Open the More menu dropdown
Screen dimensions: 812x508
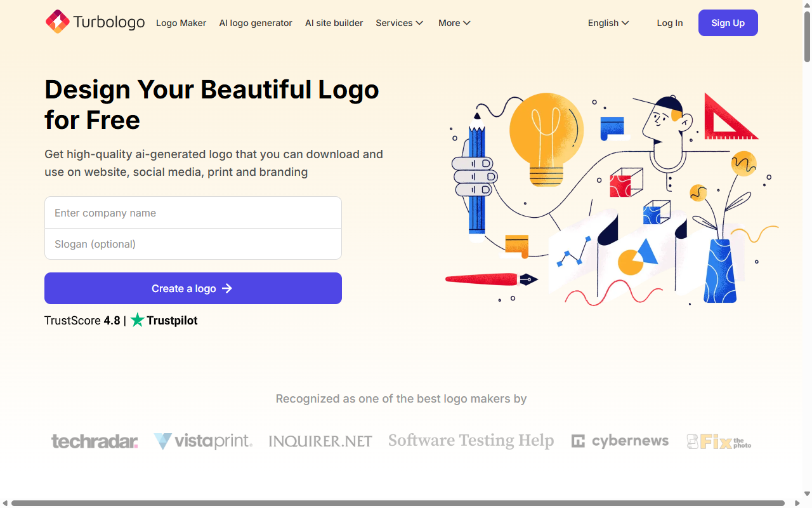click(x=454, y=23)
